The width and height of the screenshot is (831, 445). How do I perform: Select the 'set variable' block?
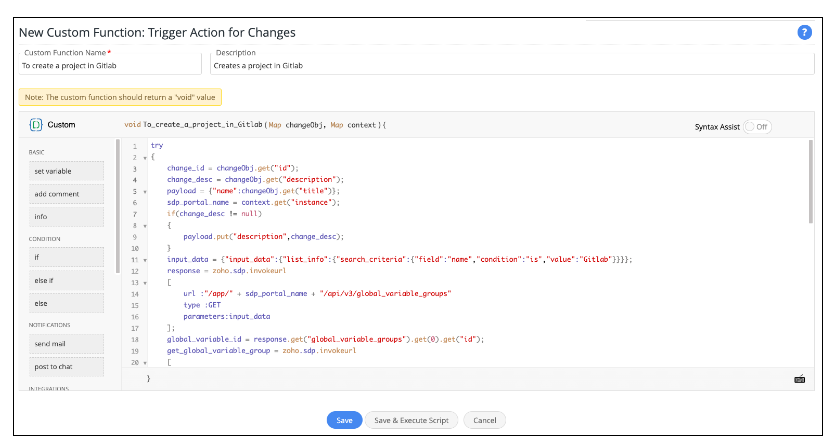click(66, 171)
